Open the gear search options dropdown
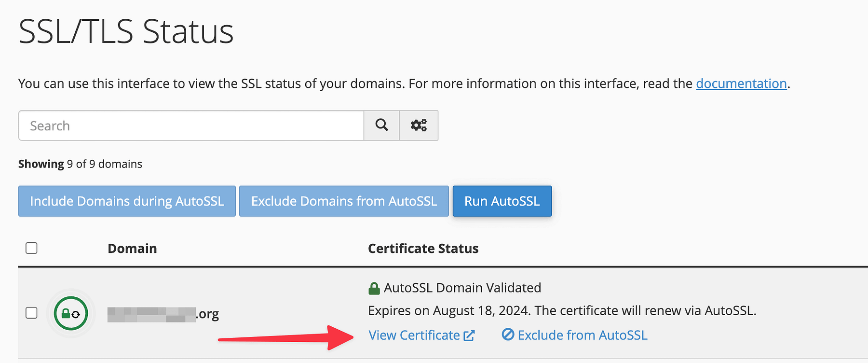This screenshot has width=868, height=363. [x=419, y=125]
